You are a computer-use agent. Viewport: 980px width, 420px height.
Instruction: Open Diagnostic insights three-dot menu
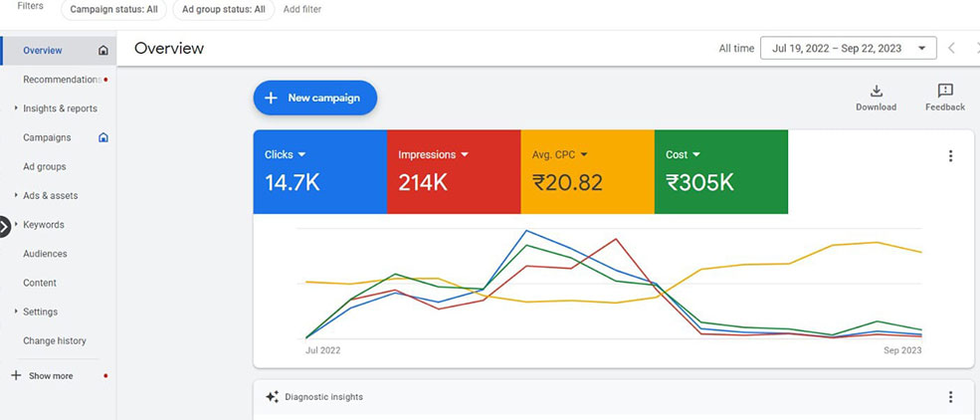tap(950, 397)
